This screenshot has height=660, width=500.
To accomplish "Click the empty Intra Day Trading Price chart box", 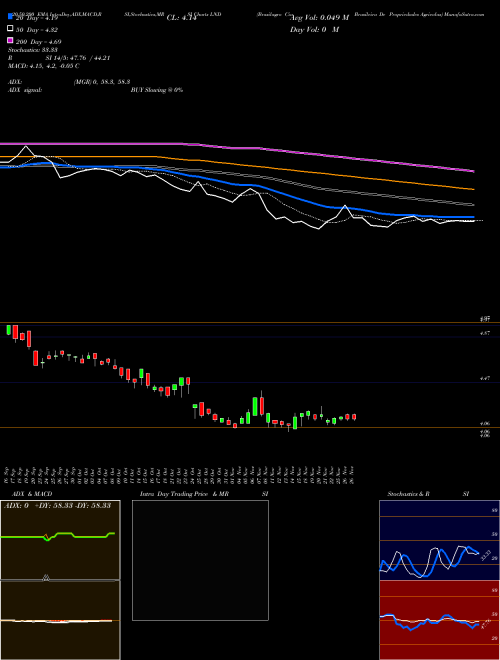I will point(200,560).
